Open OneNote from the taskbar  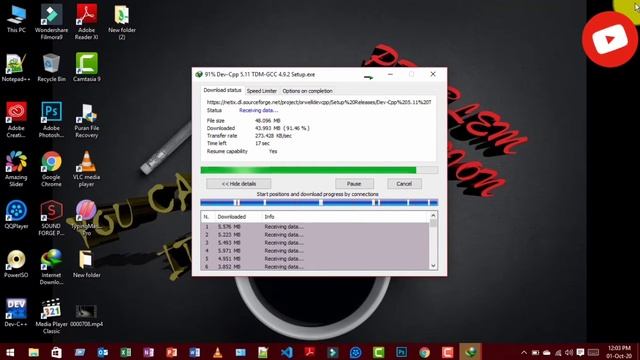click(149, 352)
